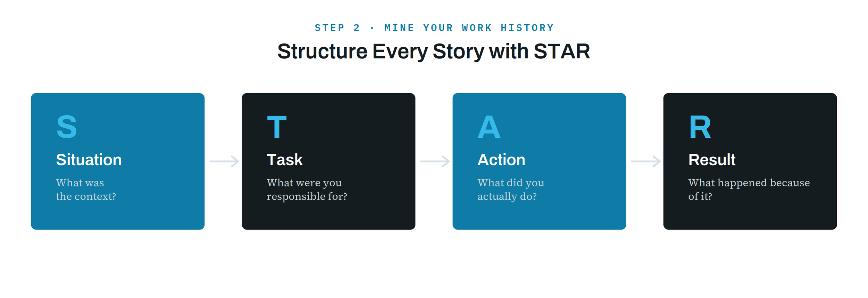868x298 pixels.
Task: Select the Action heading
Action: [501, 160]
